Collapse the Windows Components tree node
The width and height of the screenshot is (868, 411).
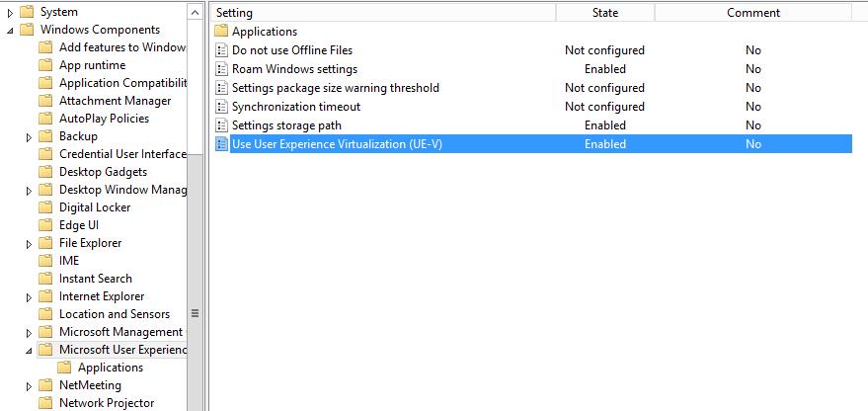coord(11,31)
